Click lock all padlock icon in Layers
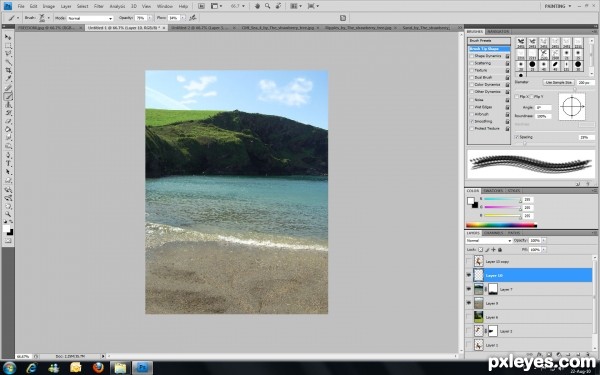This screenshot has width=600, height=375. pos(500,249)
